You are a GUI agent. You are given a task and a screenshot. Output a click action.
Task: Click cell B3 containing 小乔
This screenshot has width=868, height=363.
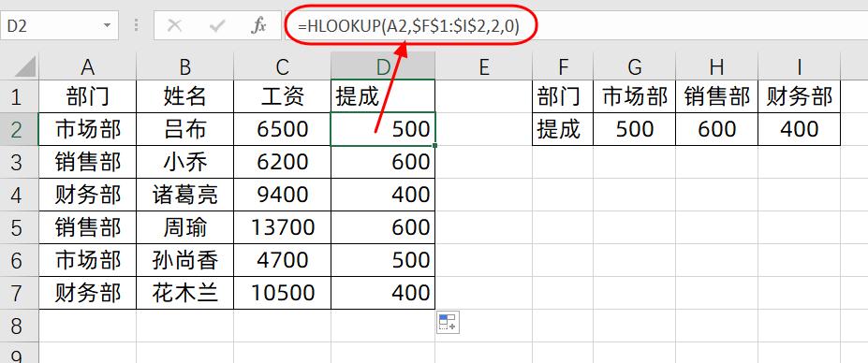[184, 162]
